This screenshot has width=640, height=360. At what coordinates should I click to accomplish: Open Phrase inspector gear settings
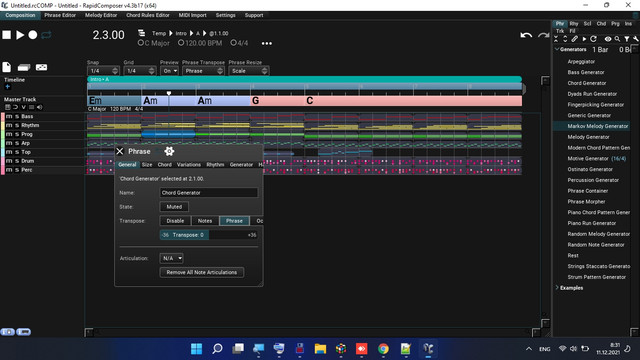click(x=169, y=151)
